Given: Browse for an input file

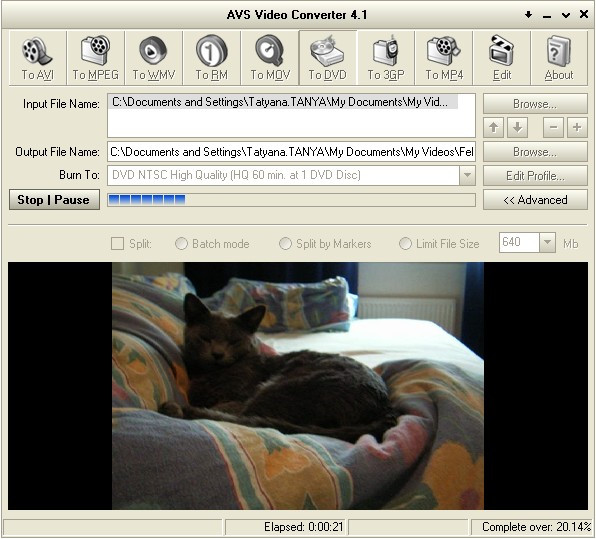Looking at the screenshot, I should 535,103.
